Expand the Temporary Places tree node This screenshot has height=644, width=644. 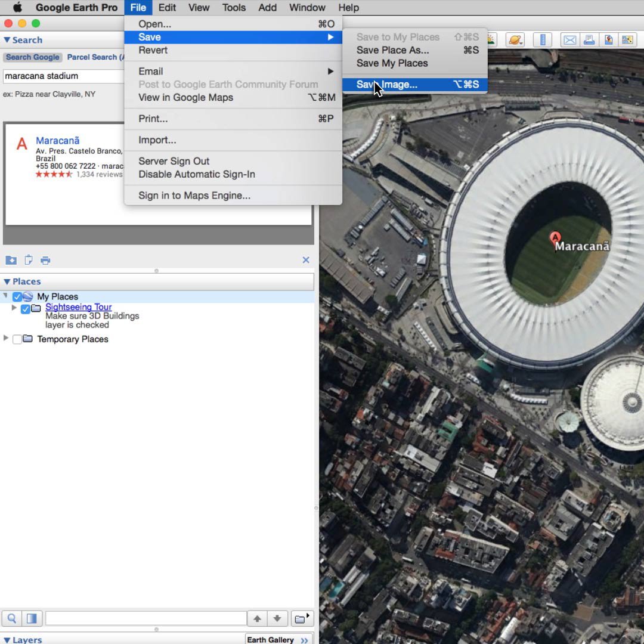click(x=5, y=338)
